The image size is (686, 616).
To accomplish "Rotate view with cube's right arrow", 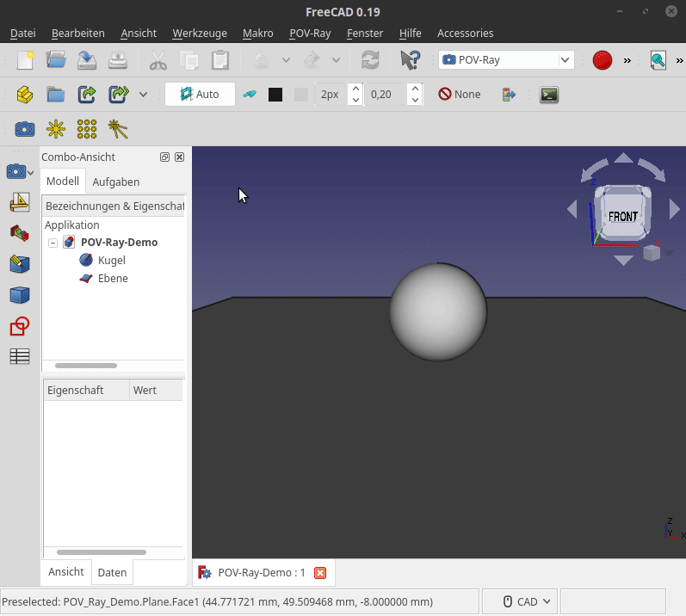I will pyautogui.click(x=674, y=209).
